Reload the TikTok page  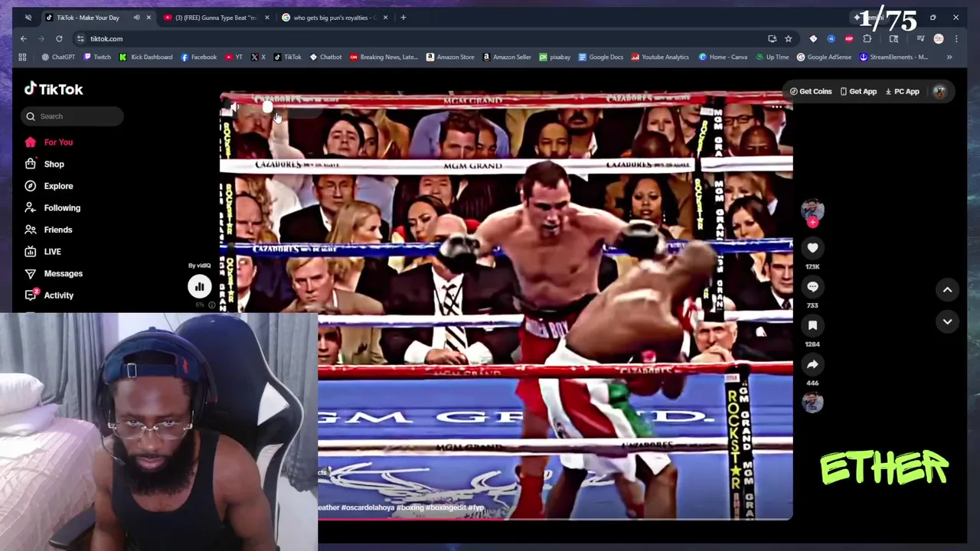pos(59,38)
